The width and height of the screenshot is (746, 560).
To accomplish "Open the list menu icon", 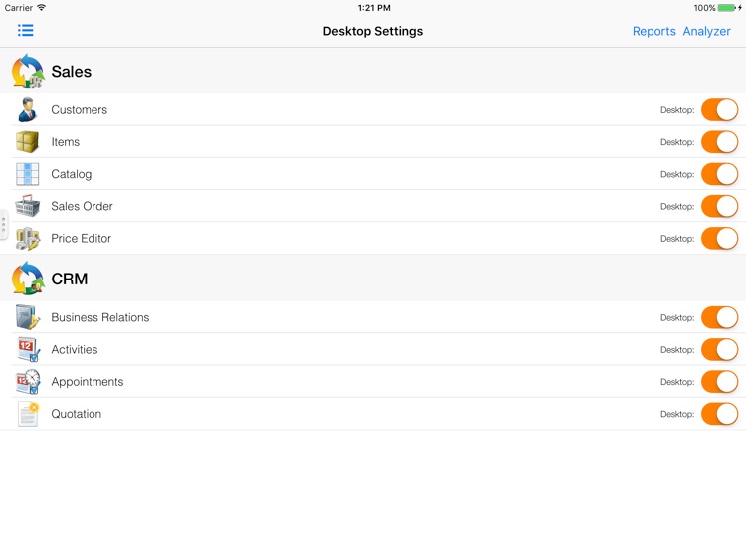I will pos(25,31).
